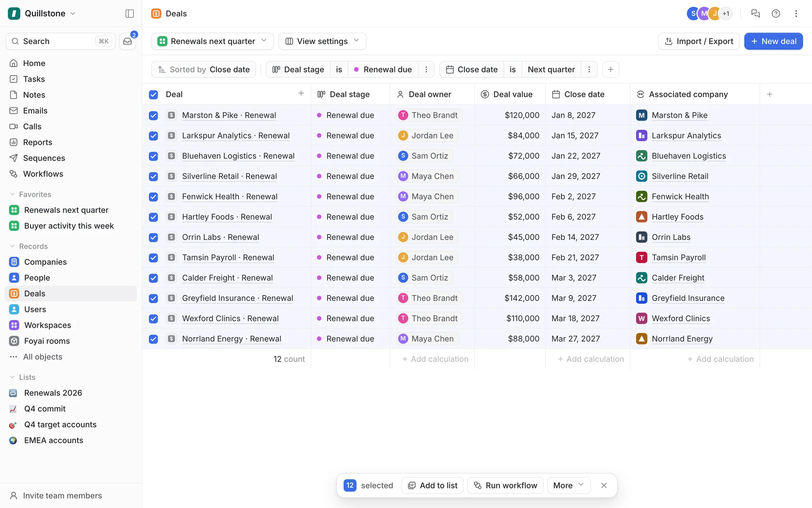This screenshot has height=508, width=812.
Task: Expand the View settings dropdown
Action: [x=322, y=41]
